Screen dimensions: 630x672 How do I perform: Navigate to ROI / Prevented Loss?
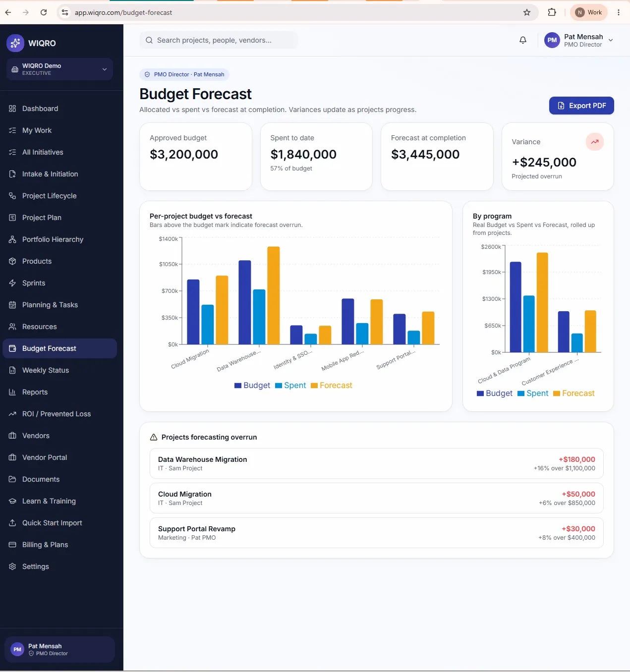pyautogui.click(x=59, y=414)
